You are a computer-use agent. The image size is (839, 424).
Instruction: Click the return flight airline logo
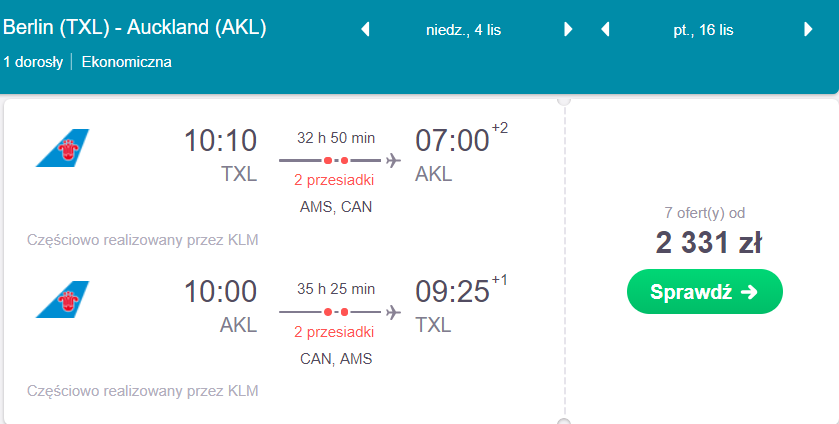(x=63, y=299)
